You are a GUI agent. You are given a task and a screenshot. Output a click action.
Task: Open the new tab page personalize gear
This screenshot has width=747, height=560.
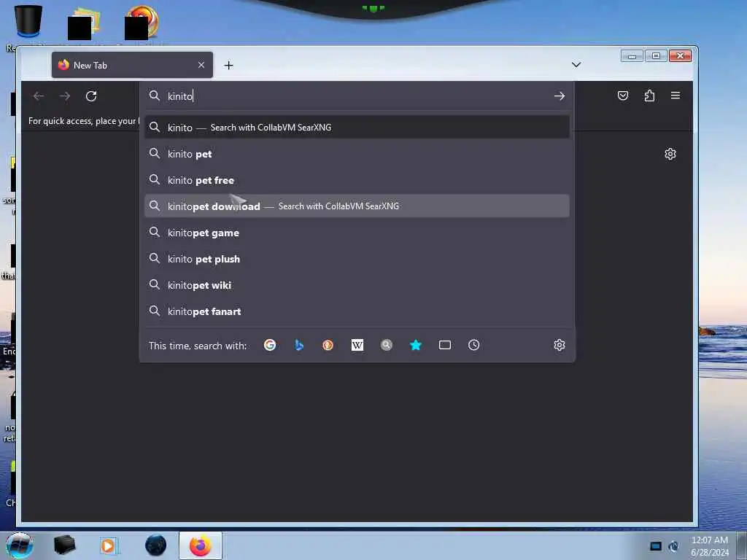670,154
